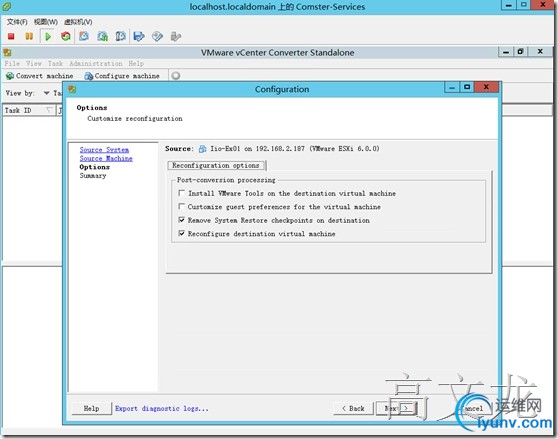Click the Next button
Image resolution: width=558 pixels, height=439 pixels.
[x=396, y=408]
